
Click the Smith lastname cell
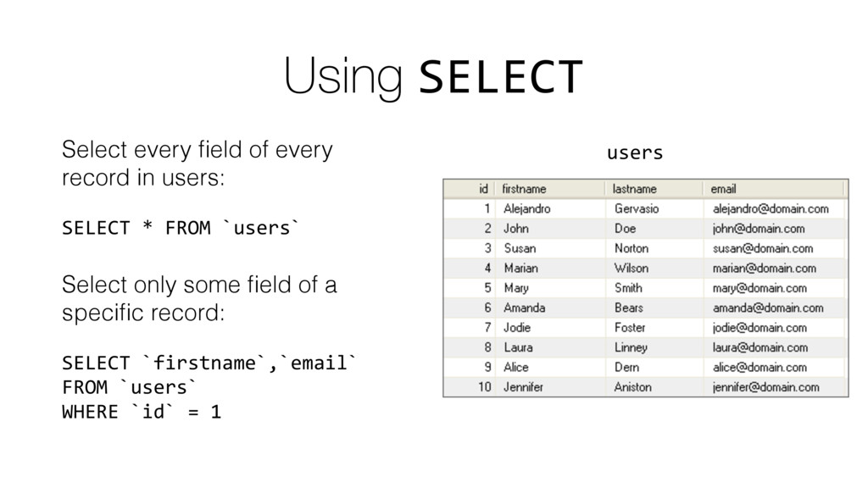click(654, 288)
